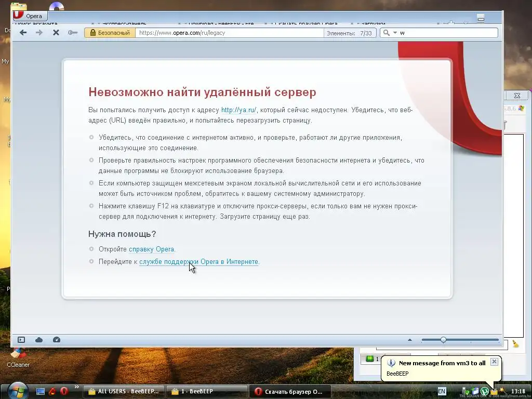This screenshot has height=399, width=532.
Task: Click the search magnifier icon
Action: point(386,33)
